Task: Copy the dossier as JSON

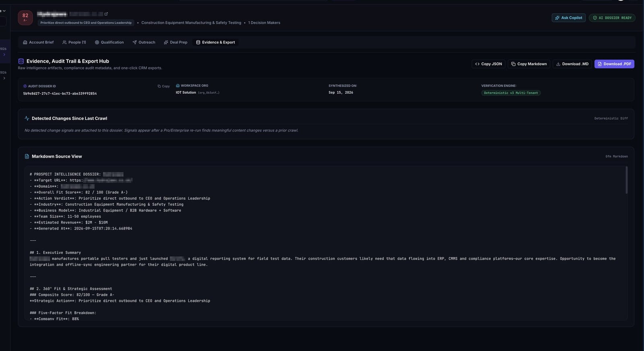Action: tap(488, 64)
